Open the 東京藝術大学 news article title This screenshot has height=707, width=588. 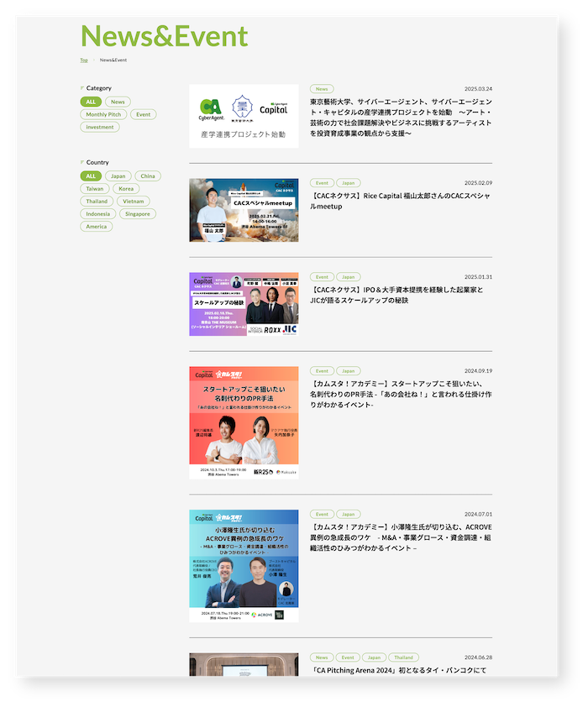[401, 118]
